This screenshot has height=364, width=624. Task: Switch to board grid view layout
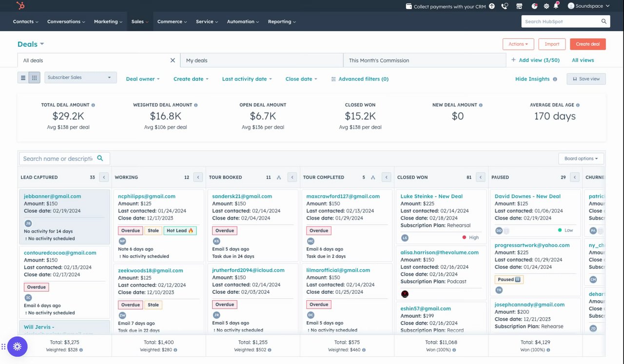click(34, 77)
